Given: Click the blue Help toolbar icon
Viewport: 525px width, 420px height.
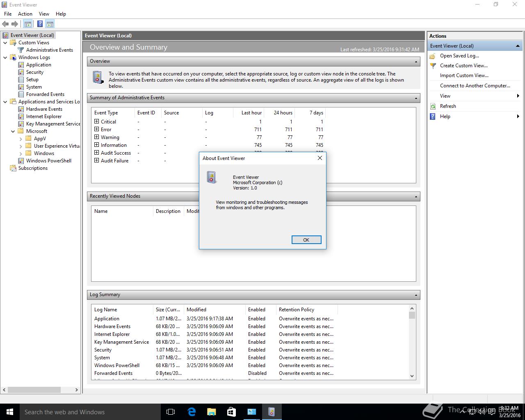Looking at the screenshot, I should click(40, 24).
